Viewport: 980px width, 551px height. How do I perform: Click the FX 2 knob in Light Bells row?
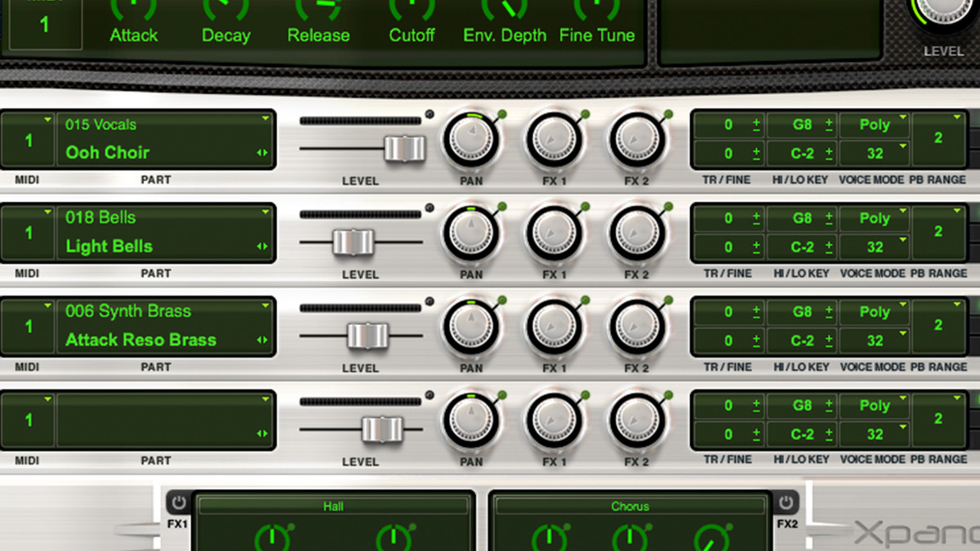(637, 233)
